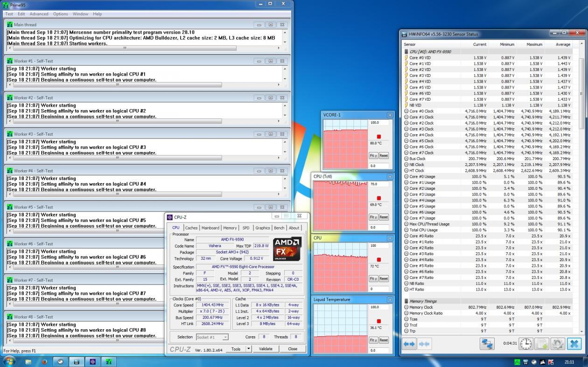588x367 pixels.
Task: Click the collapse-columns arrows icon in HWiNFO64
Action: coord(424,344)
